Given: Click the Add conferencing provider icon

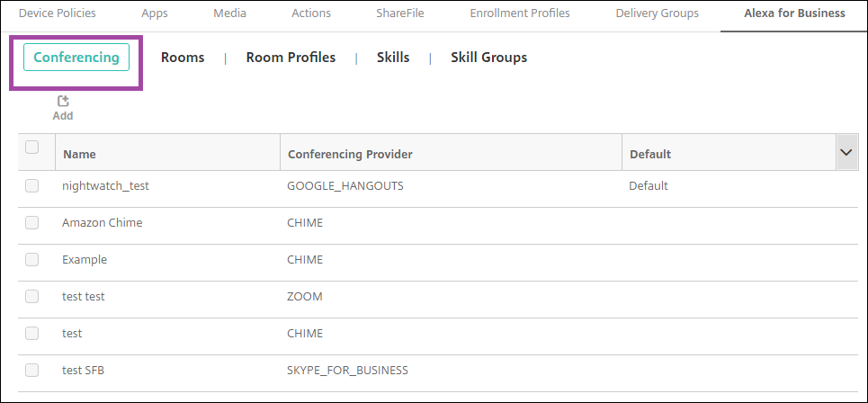Looking at the screenshot, I should tap(63, 103).
